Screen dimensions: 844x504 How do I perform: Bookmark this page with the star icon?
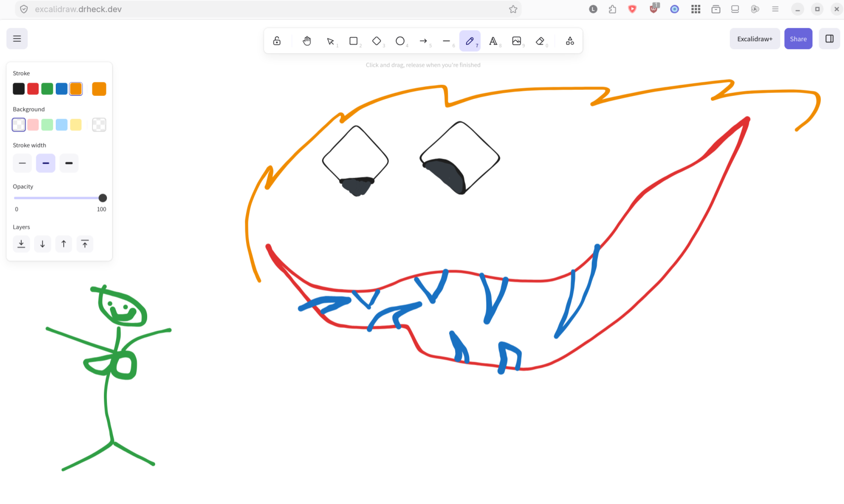pyautogui.click(x=513, y=9)
